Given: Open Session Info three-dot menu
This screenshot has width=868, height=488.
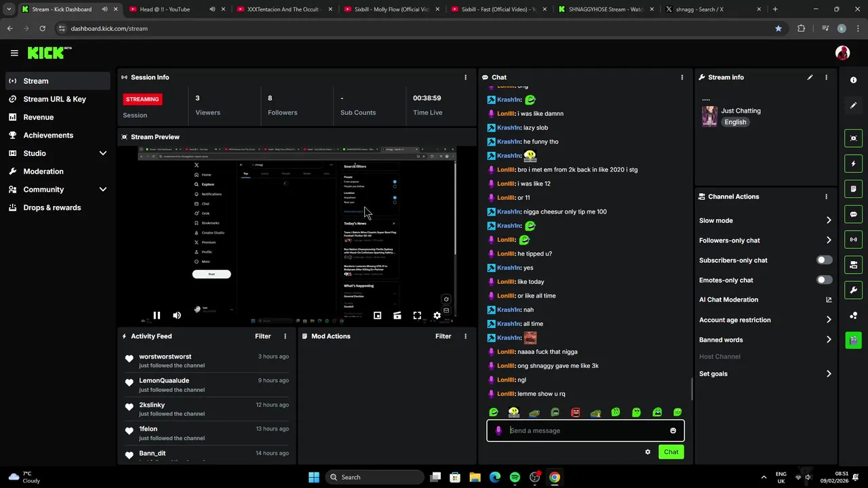Looking at the screenshot, I should coord(465,77).
